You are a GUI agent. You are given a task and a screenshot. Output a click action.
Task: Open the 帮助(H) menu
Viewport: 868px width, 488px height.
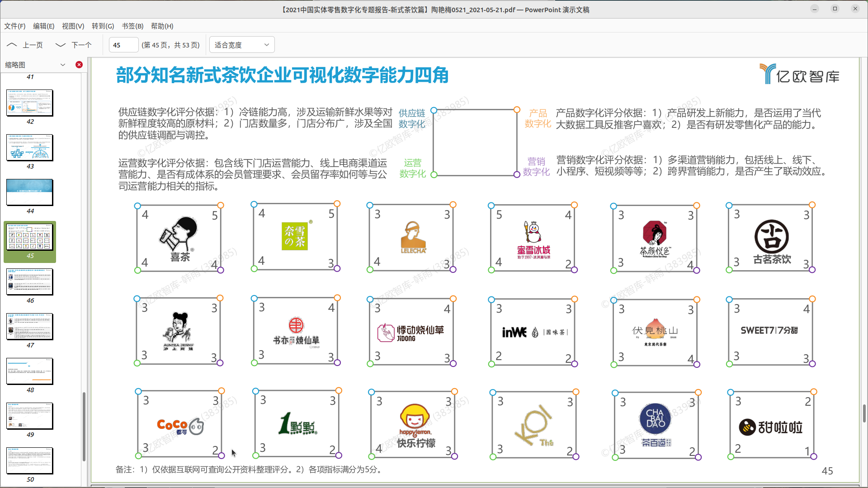tap(162, 26)
